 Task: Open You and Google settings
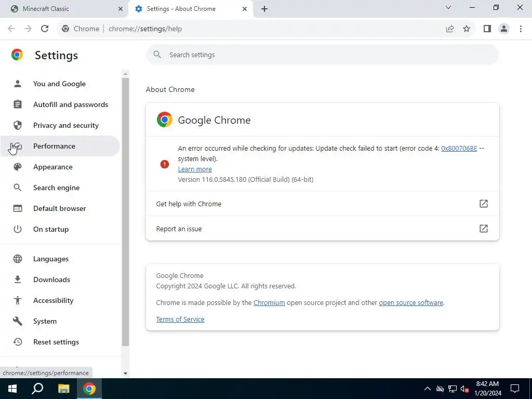[59, 84]
